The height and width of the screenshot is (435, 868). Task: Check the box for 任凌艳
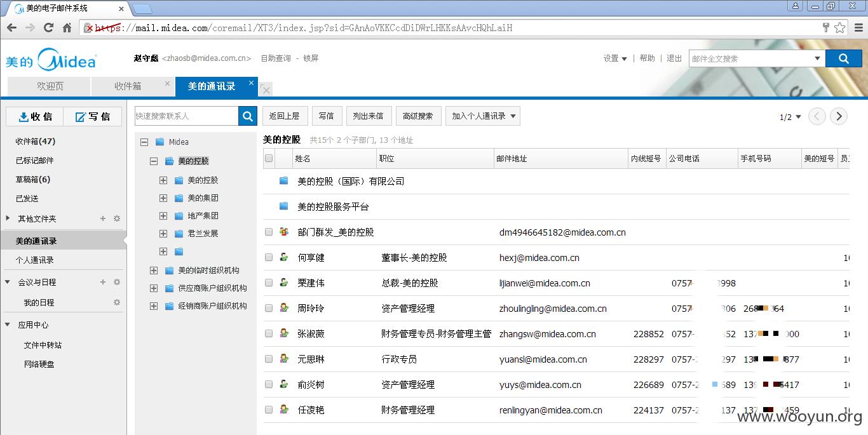269,410
